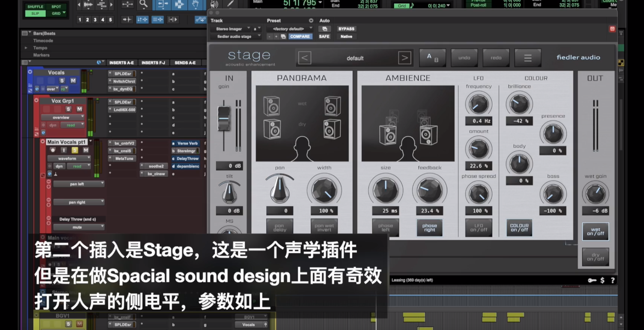
Task: Select the Zoomer magnifier tool
Action: click(x=143, y=4)
